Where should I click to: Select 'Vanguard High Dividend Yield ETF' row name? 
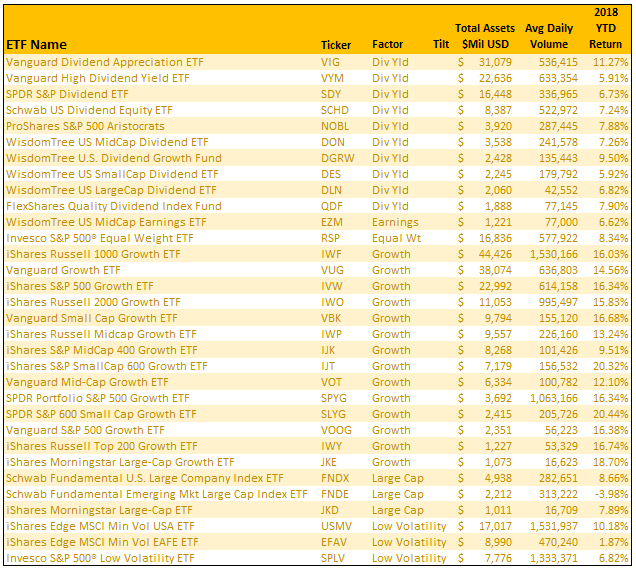point(98,78)
